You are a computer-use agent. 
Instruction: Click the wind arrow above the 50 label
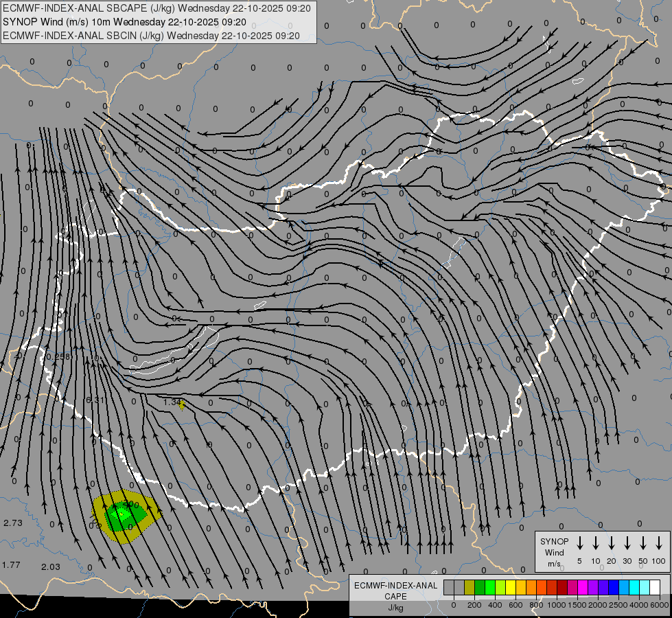643,542
